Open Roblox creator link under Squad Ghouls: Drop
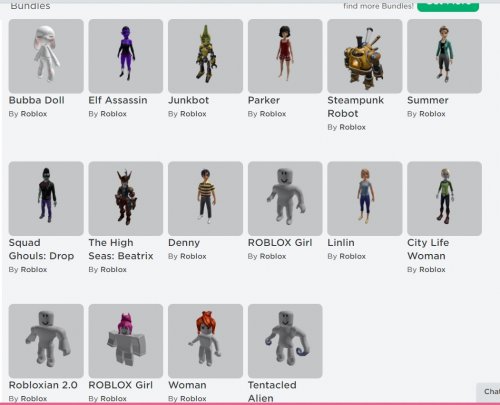This screenshot has height=405, width=500. [x=34, y=269]
